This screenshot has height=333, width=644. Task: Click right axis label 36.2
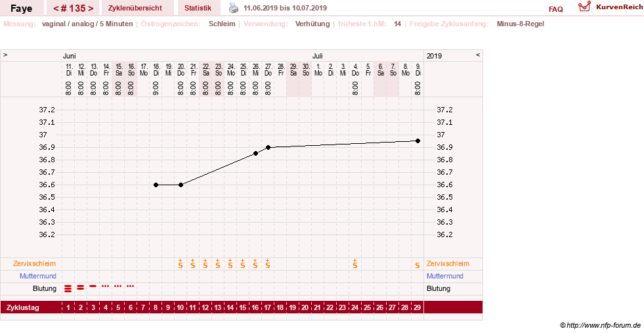pos(444,234)
